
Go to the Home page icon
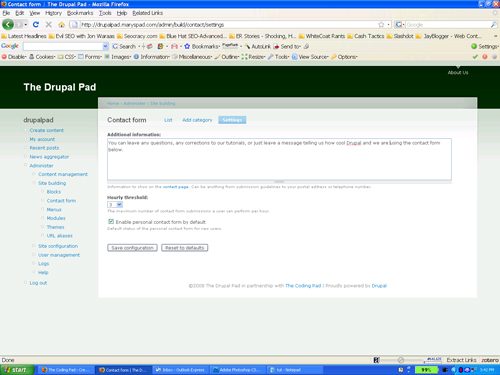pos(61,25)
